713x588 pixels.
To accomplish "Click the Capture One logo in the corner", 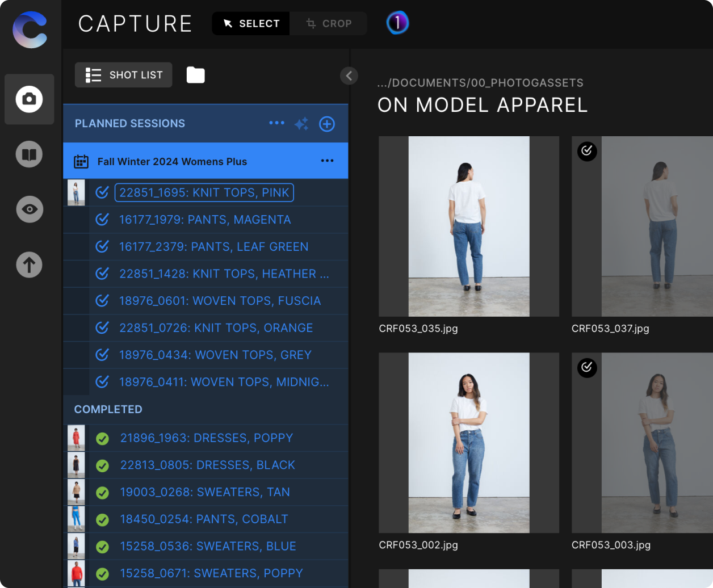I will coord(29,30).
